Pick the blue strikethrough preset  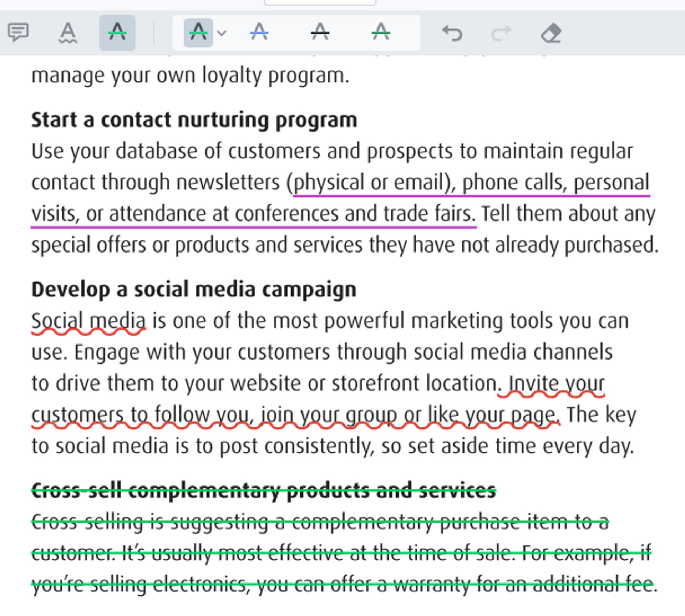click(x=259, y=32)
